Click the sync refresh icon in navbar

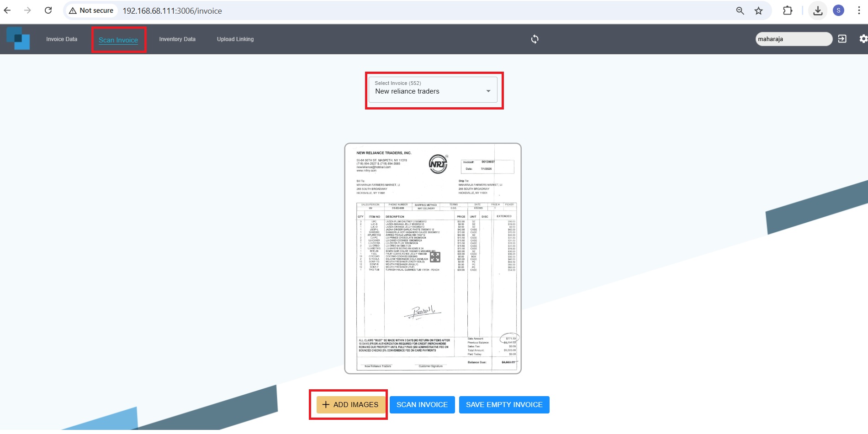pos(535,39)
